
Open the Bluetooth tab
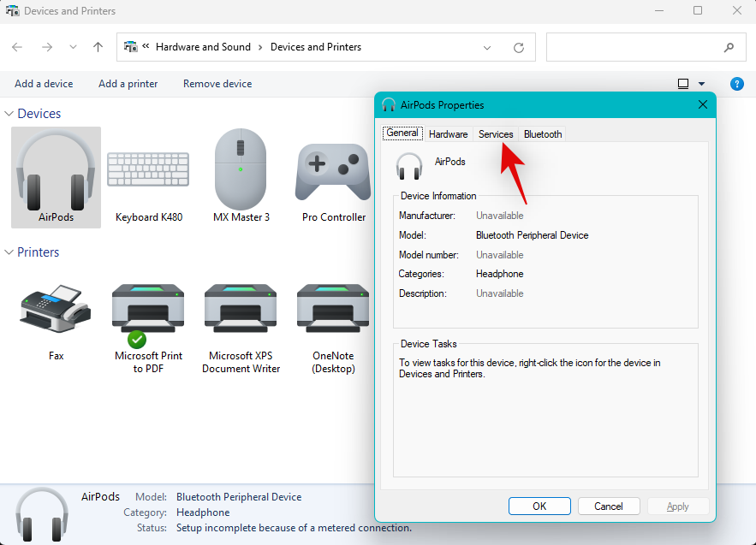(543, 134)
